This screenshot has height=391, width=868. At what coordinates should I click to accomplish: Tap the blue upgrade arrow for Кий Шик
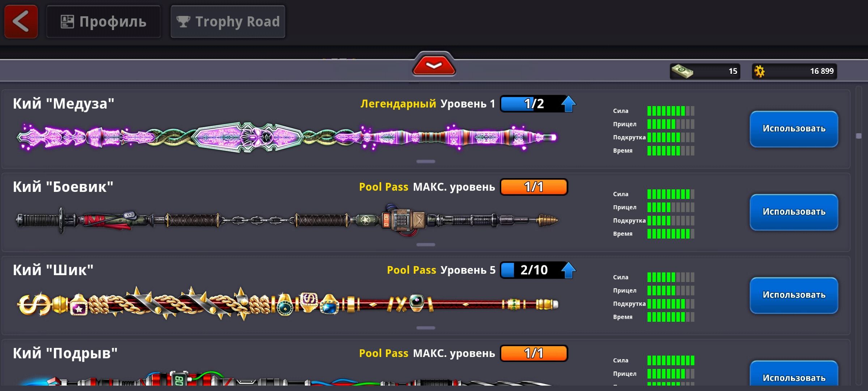pos(569,270)
